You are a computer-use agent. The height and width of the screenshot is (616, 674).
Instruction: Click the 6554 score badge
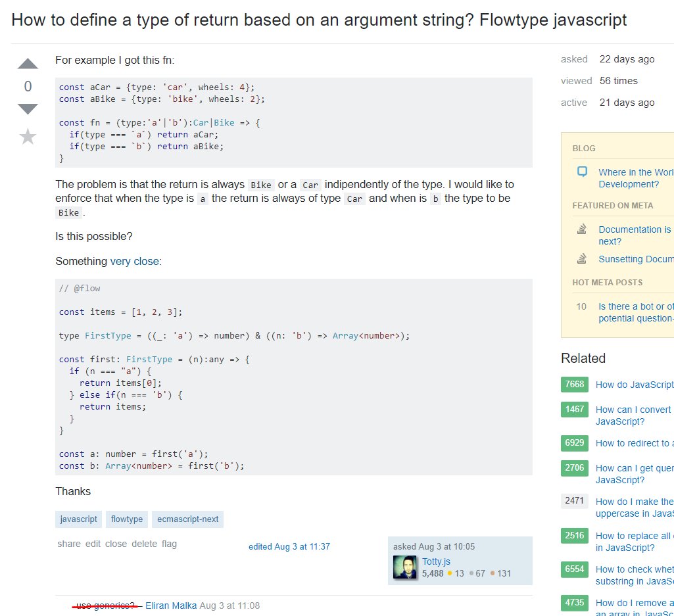click(574, 569)
